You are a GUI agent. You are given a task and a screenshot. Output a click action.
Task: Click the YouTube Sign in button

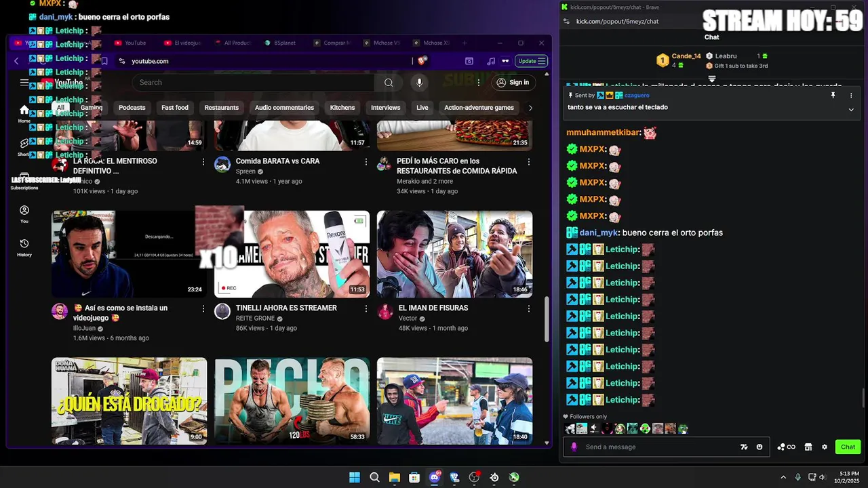513,83
